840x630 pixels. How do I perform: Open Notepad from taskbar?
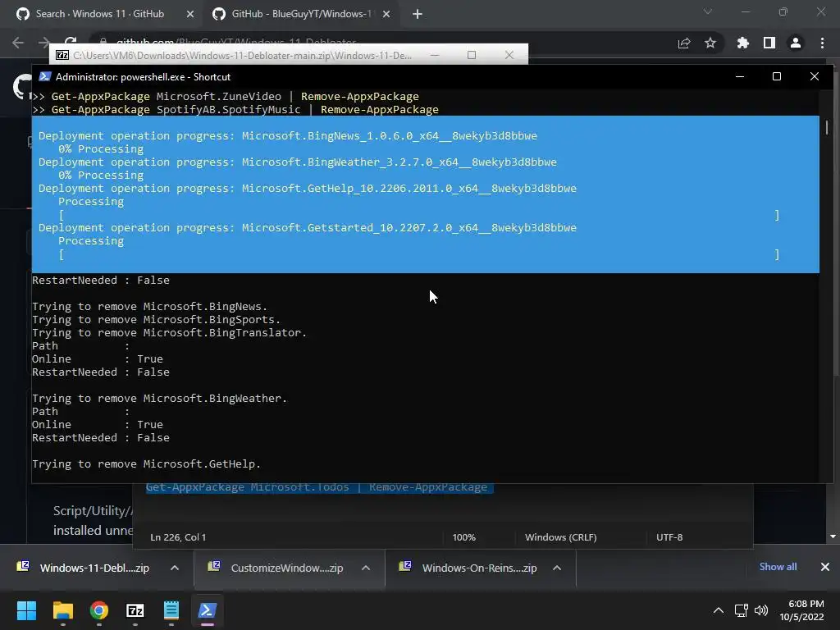point(171,610)
